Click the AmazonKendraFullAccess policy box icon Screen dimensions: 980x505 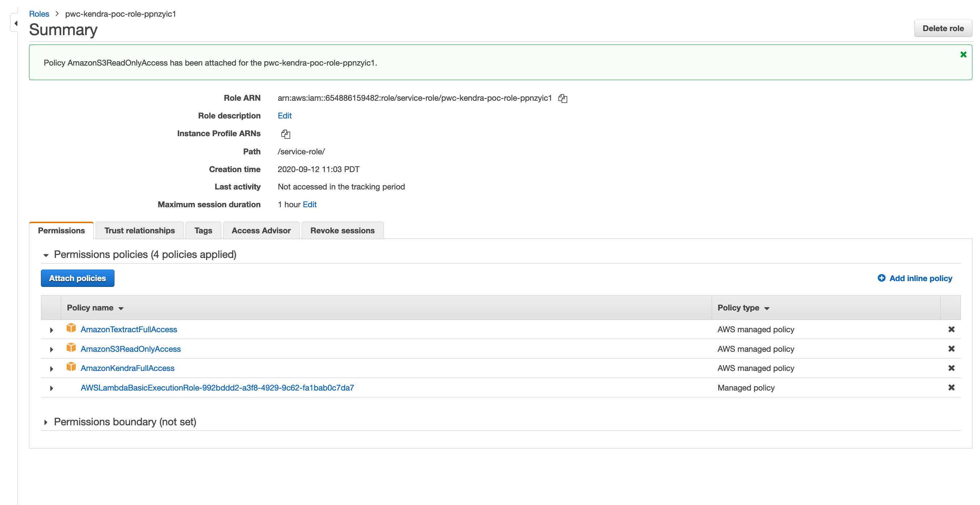pos(71,367)
